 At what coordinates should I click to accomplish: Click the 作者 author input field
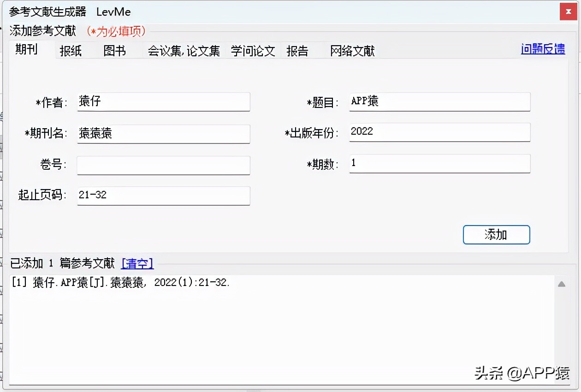coord(163,101)
